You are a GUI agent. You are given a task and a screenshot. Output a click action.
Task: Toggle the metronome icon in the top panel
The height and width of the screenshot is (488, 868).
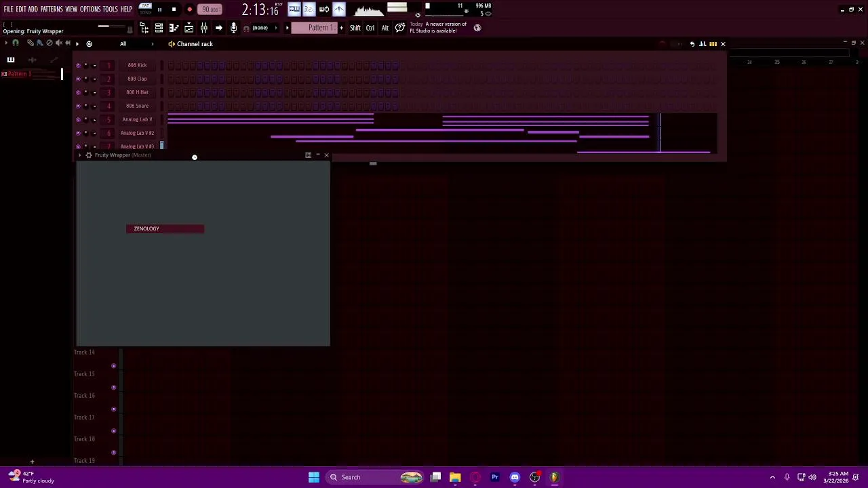[339, 9]
